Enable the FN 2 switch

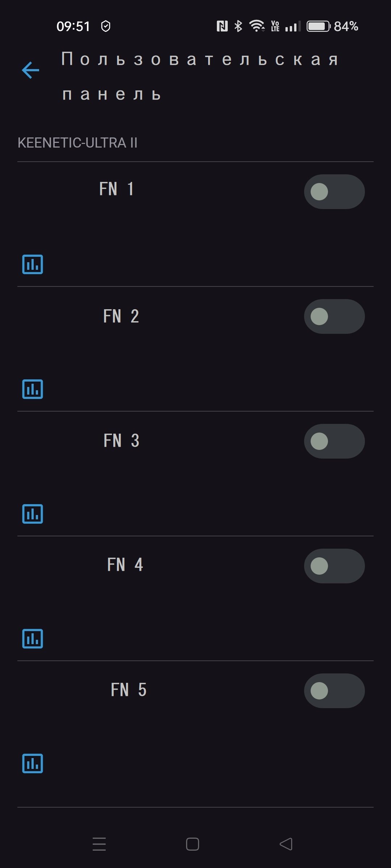[x=334, y=316]
